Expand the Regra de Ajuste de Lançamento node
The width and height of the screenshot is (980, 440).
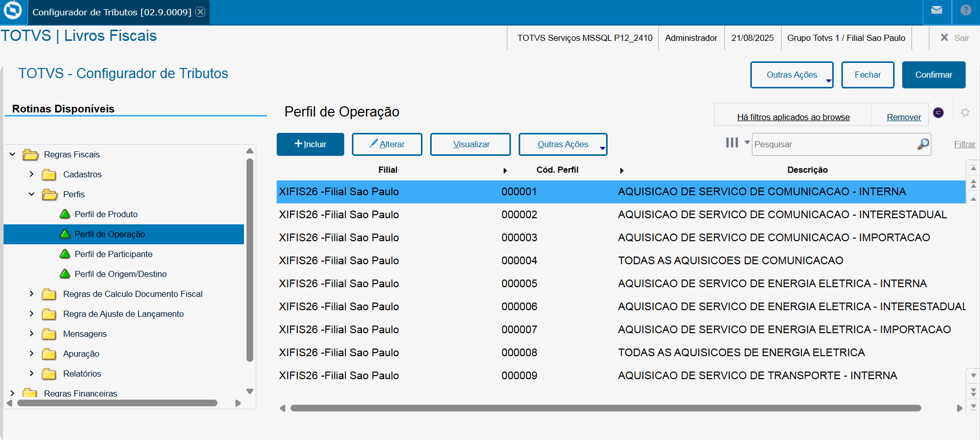(x=31, y=314)
